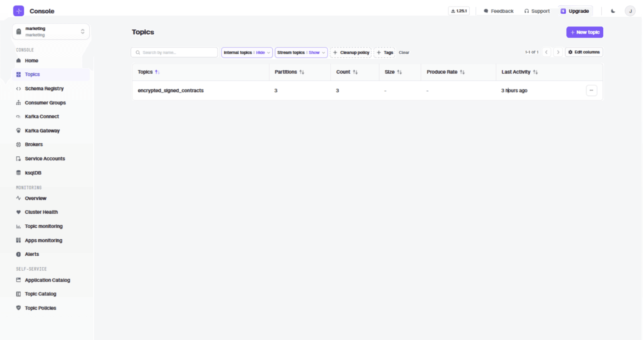Image resolution: width=644 pixels, height=340 pixels.
Task: Click Clear filters link
Action: click(x=404, y=52)
